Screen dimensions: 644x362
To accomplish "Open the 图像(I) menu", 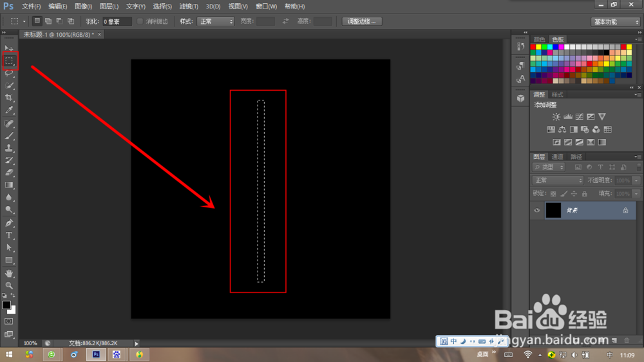I will tap(84, 6).
